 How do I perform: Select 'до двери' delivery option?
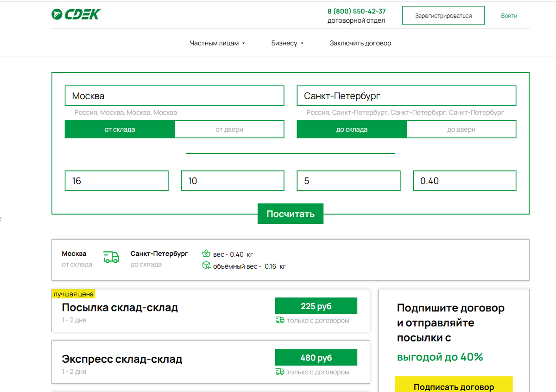tap(461, 129)
